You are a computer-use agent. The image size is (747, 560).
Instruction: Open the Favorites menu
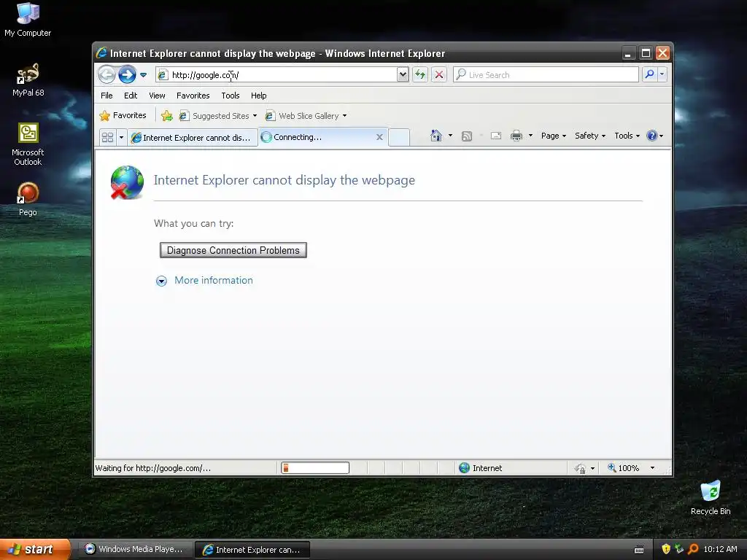pyautogui.click(x=193, y=96)
